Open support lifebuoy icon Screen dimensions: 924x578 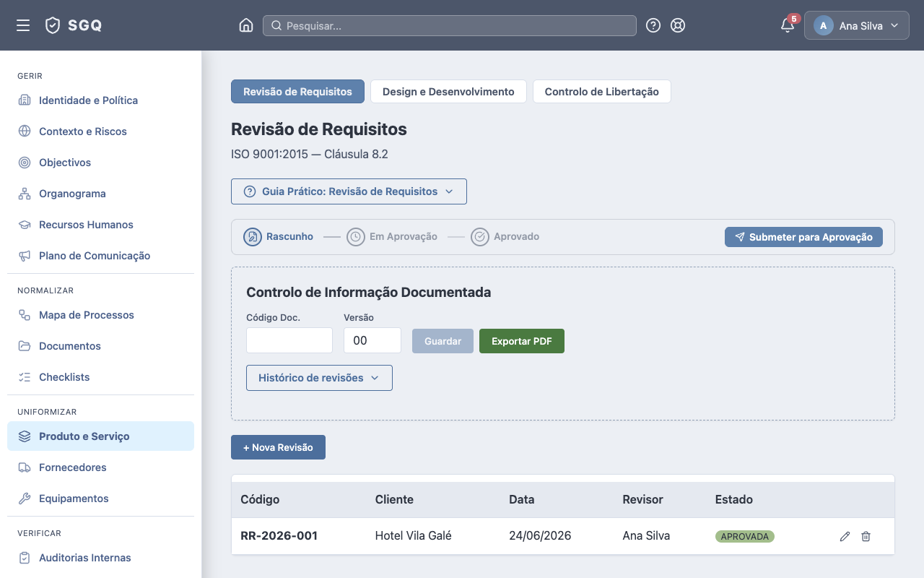[678, 25]
